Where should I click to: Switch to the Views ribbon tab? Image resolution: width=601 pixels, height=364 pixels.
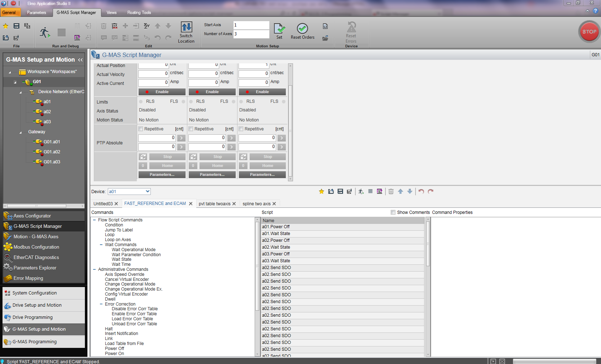[111, 13]
